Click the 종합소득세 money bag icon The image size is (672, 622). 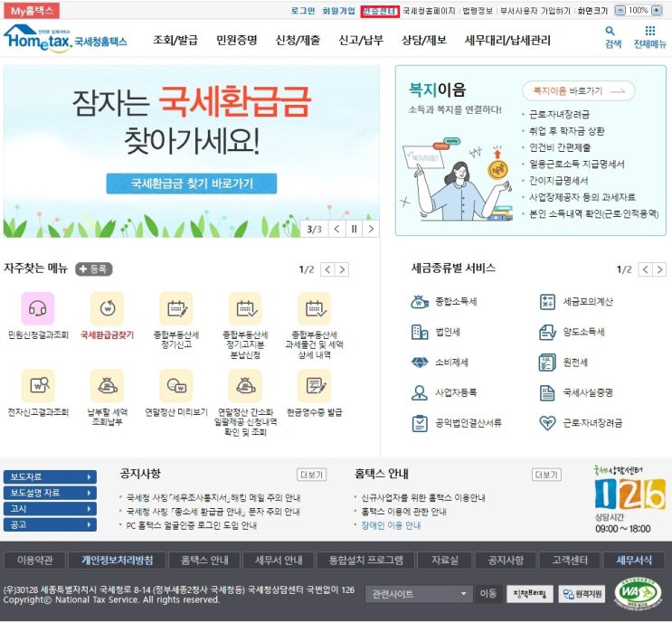pos(420,302)
